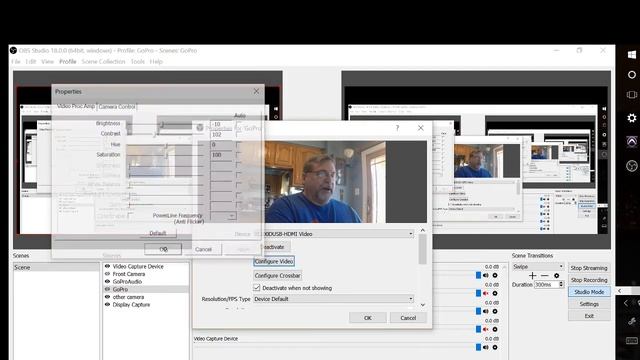Viewport: 640px width, 360px height.
Task: Click OBS logo in main title bar
Action: click(x=13, y=50)
